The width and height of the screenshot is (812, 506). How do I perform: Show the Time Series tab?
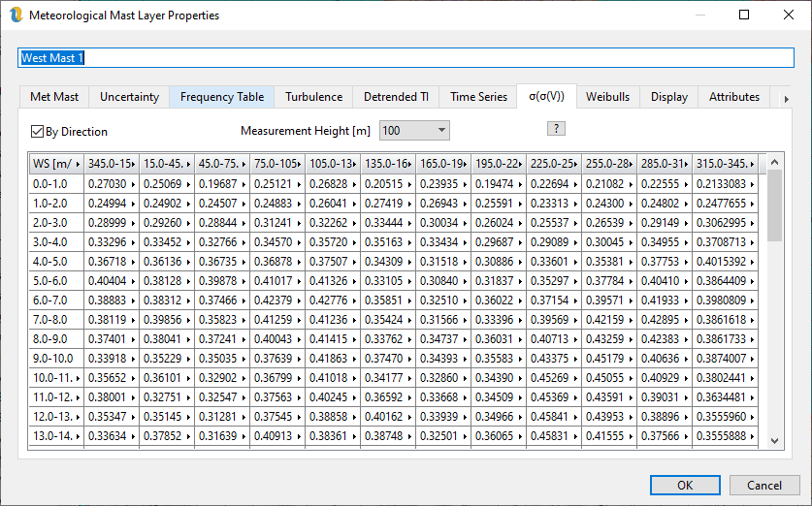478,97
